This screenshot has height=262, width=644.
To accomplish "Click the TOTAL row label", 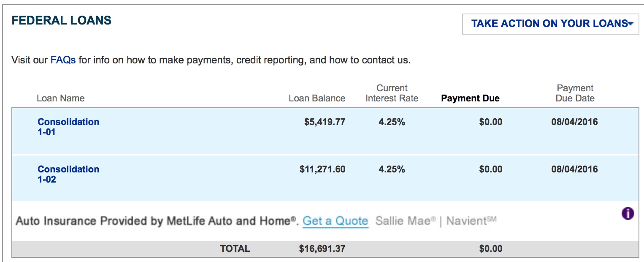I will pyautogui.click(x=235, y=249).
